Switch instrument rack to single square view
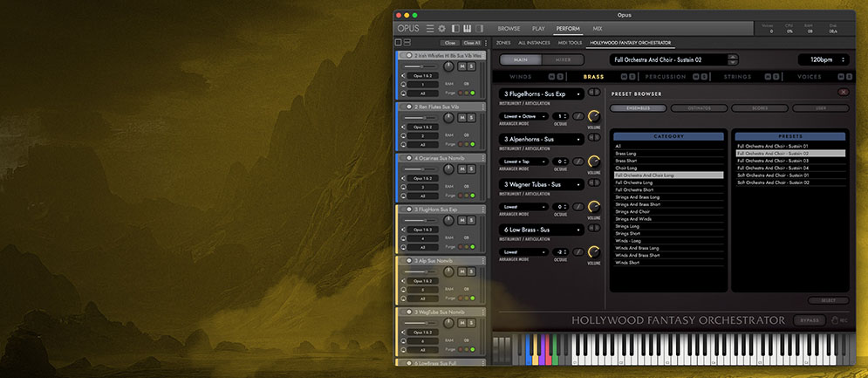 click(398, 42)
